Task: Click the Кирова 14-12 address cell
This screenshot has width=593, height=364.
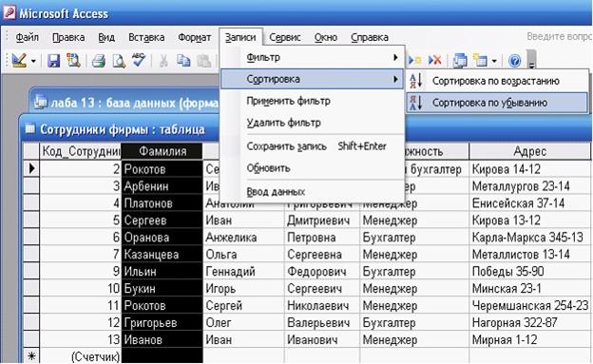Action: point(529,169)
